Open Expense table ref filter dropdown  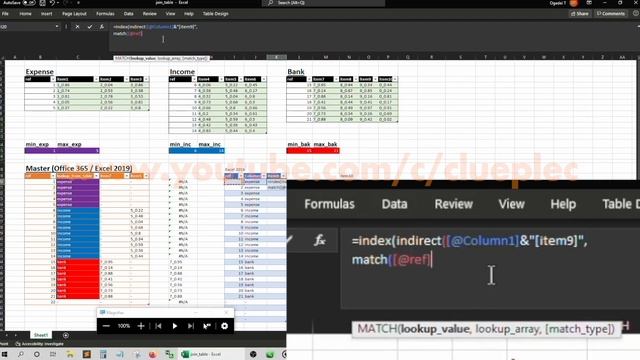[x=52, y=79]
